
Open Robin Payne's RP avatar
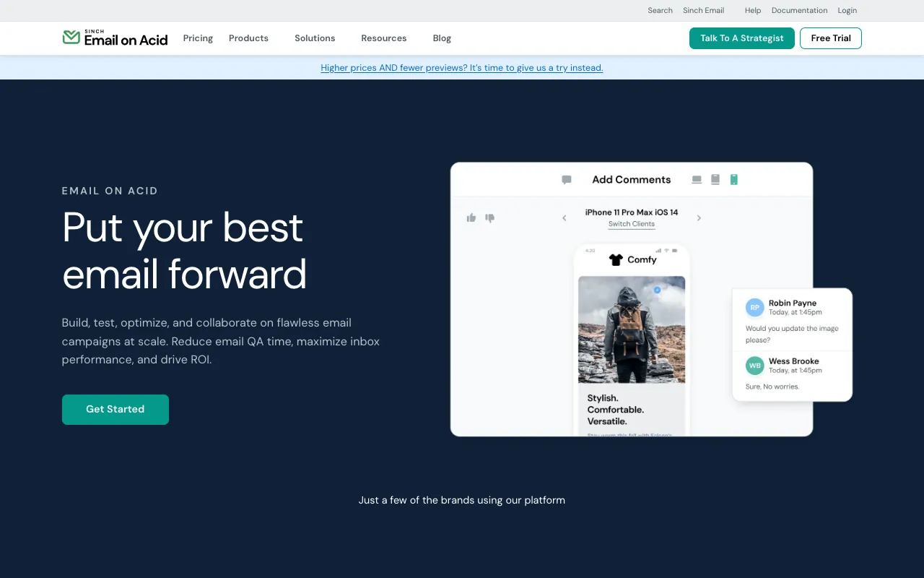point(754,307)
